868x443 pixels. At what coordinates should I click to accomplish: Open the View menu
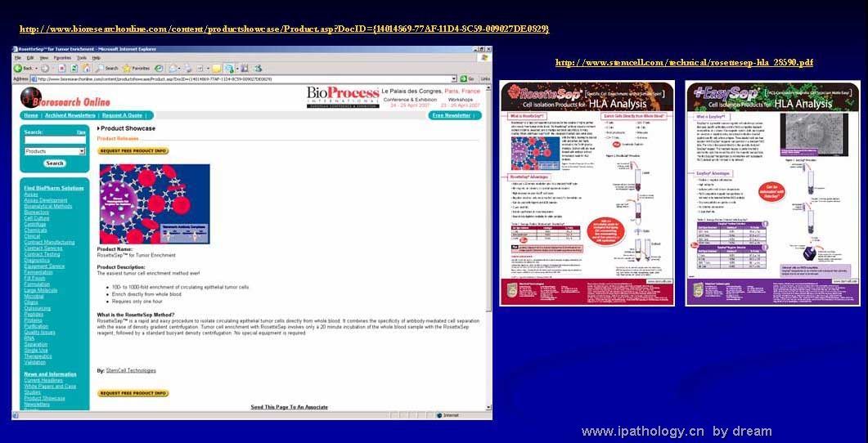click(43, 58)
